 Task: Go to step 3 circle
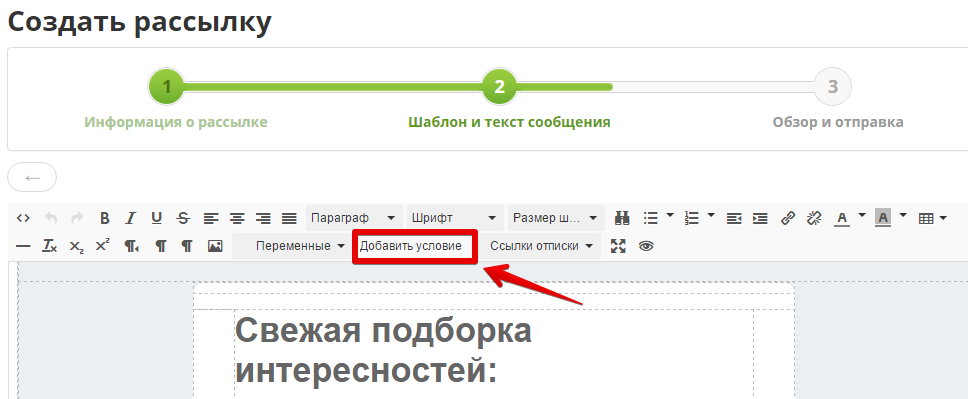pyautogui.click(x=833, y=86)
